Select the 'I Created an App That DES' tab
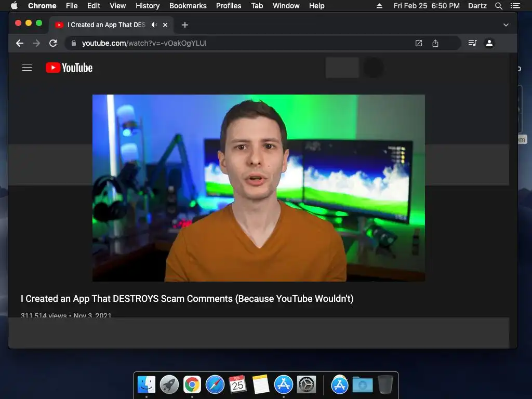 point(111,25)
